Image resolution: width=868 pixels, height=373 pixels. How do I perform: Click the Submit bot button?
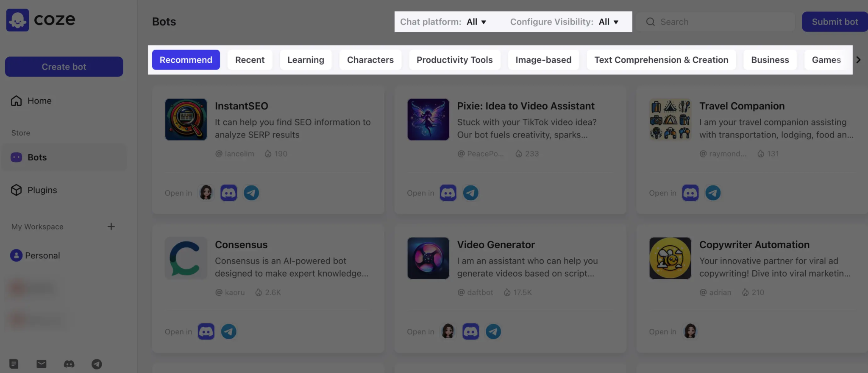pos(835,22)
